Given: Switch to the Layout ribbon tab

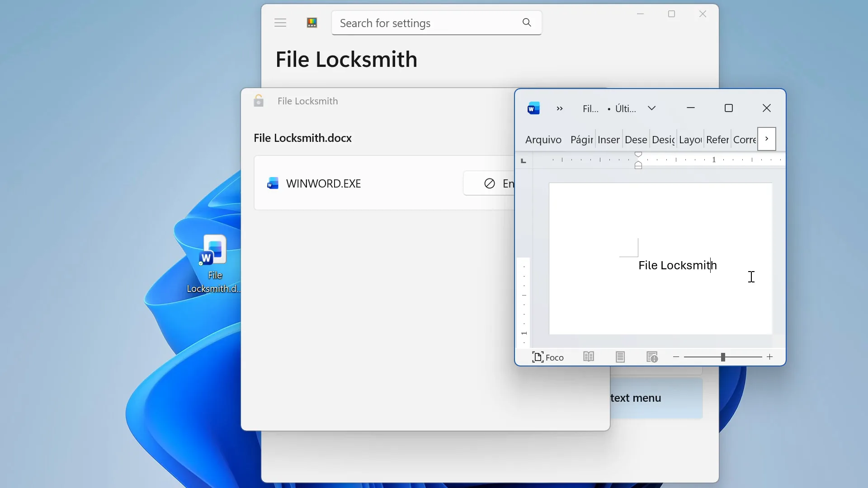Looking at the screenshot, I should pyautogui.click(x=690, y=140).
